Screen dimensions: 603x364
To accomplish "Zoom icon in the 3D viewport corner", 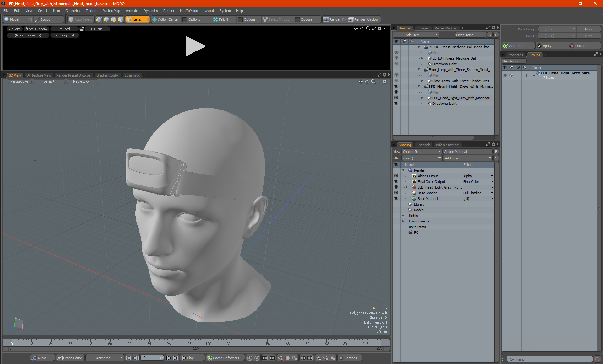I will click(x=373, y=82).
